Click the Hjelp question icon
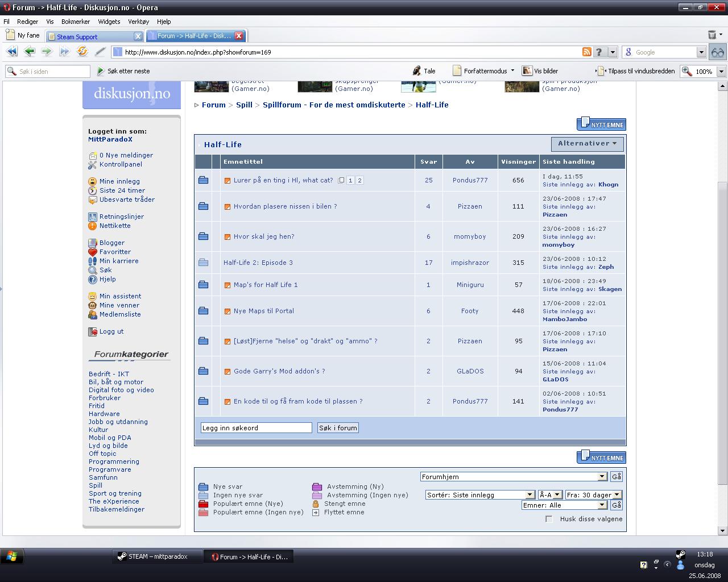The image size is (728, 582). tap(92, 279)
